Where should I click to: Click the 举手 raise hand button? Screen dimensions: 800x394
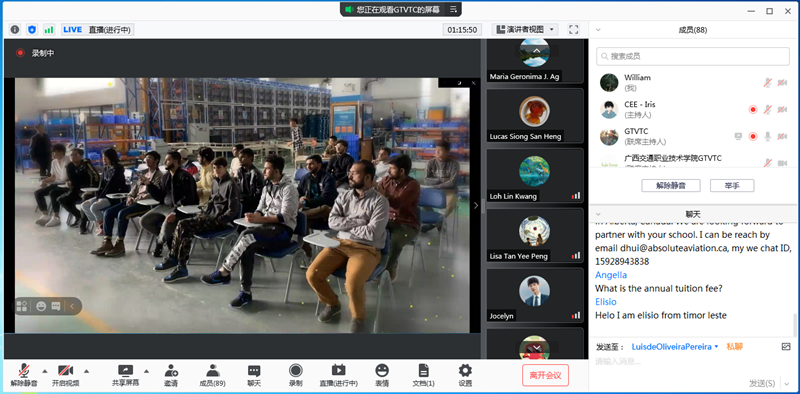[732, 185]
